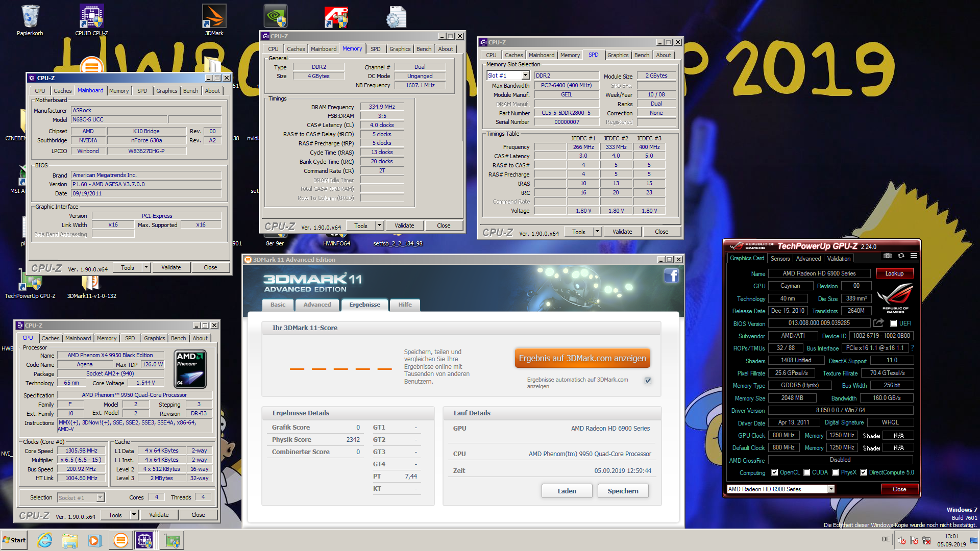Toggle the PhysX checkbox
The image size is (980, 551).
(x=836, y=472)
